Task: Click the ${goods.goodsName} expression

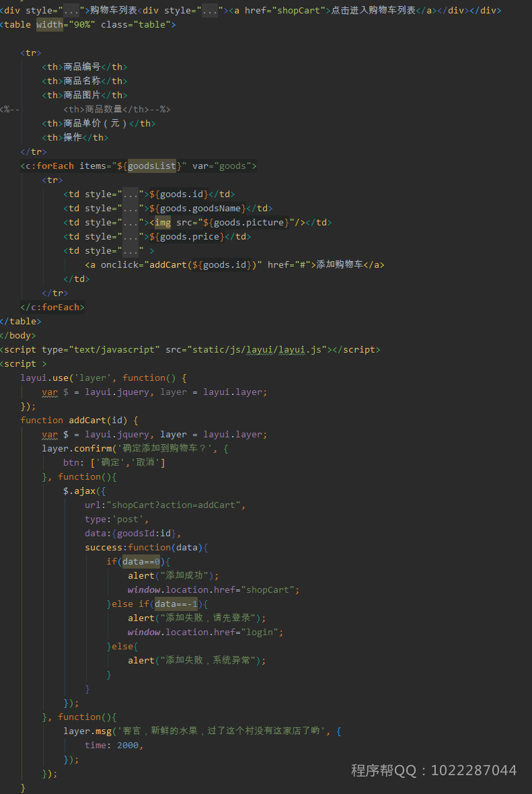Action: 198,208
